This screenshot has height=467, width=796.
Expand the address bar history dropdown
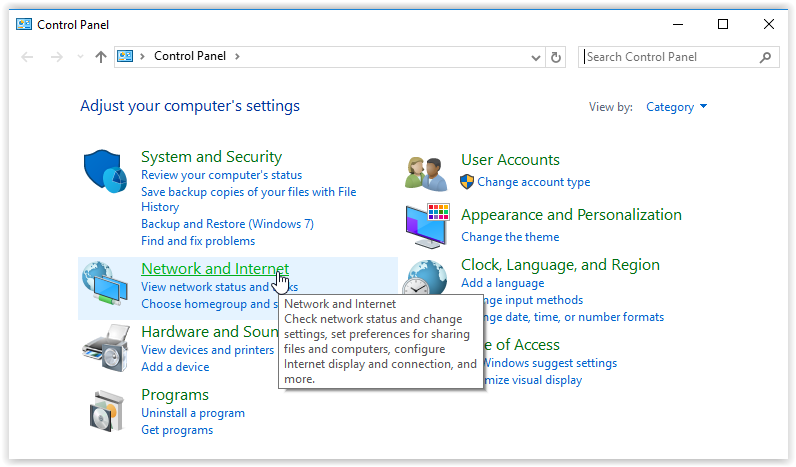point(537,57)
